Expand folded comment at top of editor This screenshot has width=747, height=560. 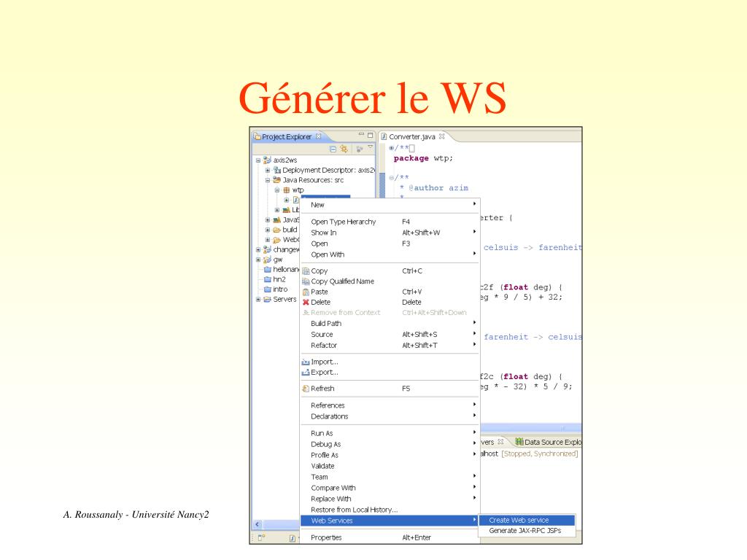point(391,148)
